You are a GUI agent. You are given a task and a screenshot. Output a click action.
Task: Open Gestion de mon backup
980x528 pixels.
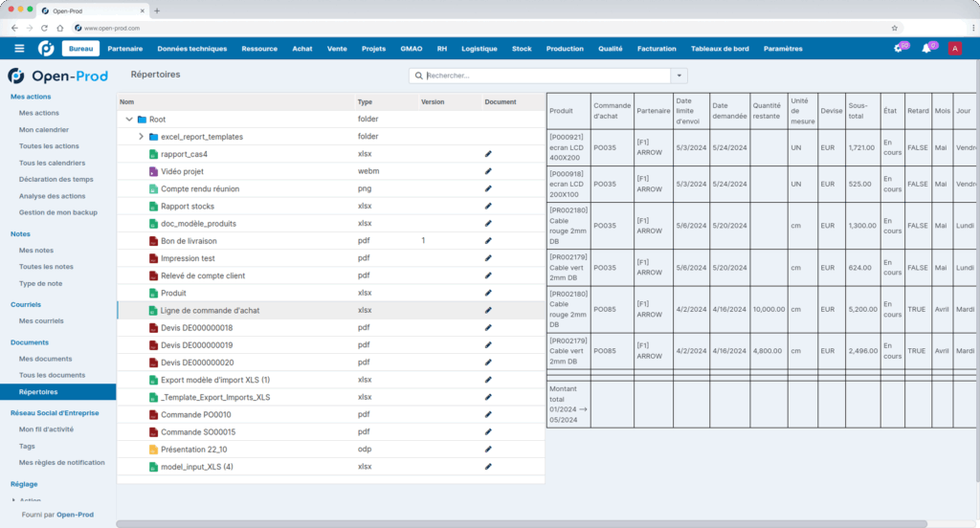[x=58, y=212]
